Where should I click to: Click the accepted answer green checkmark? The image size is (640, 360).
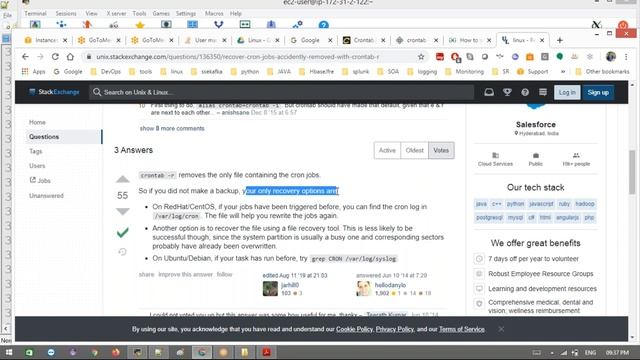(122, 232)
